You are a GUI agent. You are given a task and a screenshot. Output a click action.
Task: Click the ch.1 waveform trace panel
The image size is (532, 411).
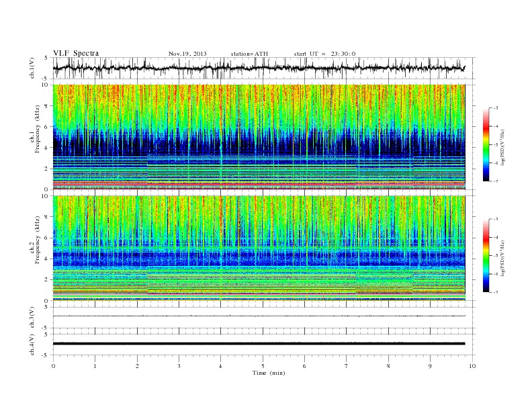pos(264,68)
